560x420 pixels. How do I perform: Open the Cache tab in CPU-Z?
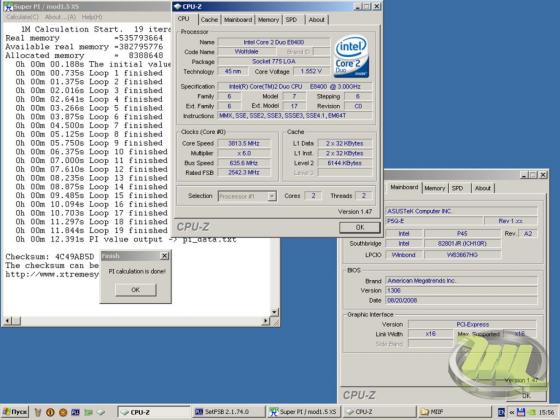[x=209, y=20]
